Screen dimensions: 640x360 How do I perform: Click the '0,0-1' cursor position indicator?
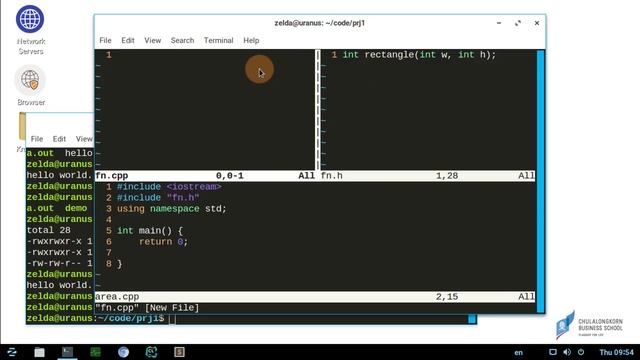point(229,176)
